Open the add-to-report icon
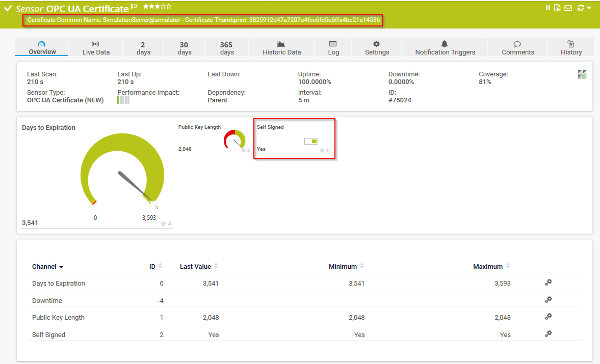Image resolution: width=600 pixels, height=364 pixels. point(557,8)
